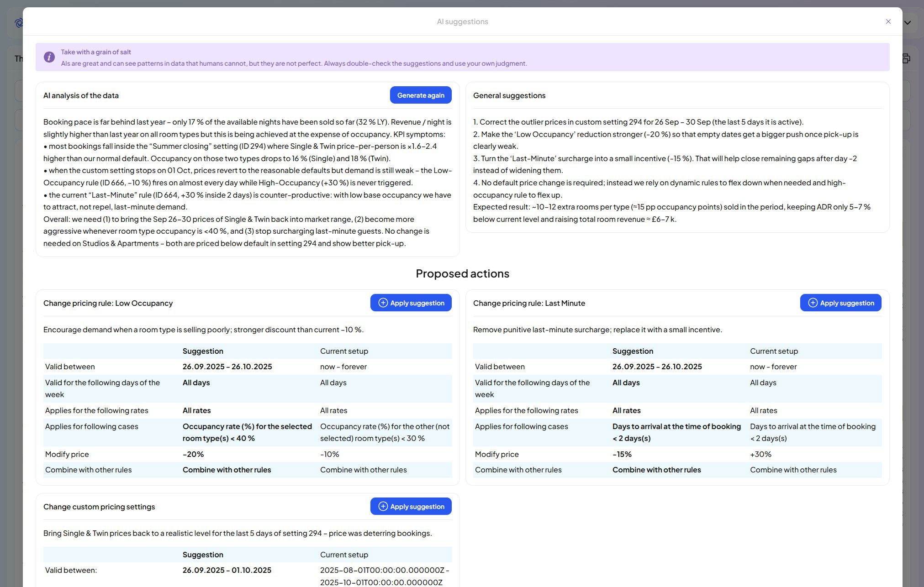This screenshot has height=587, width=924.
Task: Click the 'Change custom pricing settings' title
Action: (x=99, y=507)
